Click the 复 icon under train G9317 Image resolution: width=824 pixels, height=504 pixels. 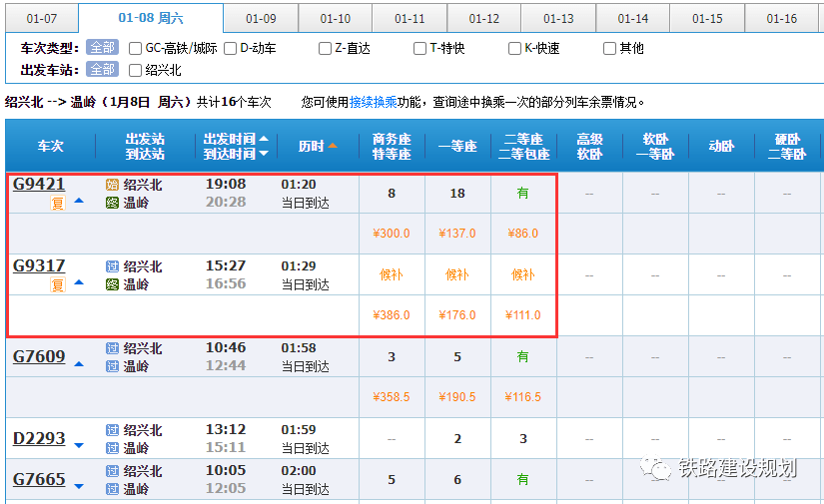[58, 284]
